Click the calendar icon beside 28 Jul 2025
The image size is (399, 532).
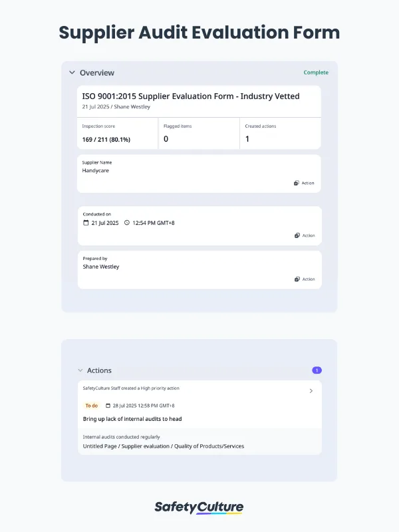(x=106, y=405)
